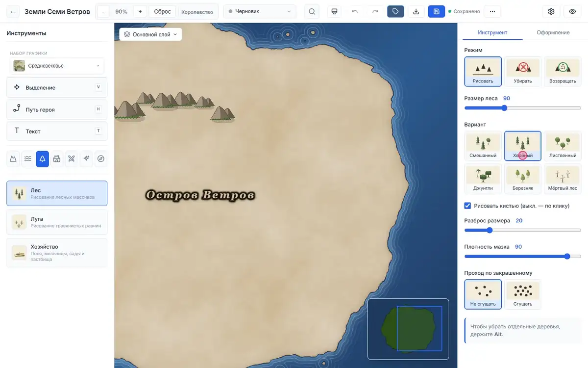This screenshot has width=588, height=368.
Task: Adjust the 'Размер леса' slider
Action: [523, 108]
